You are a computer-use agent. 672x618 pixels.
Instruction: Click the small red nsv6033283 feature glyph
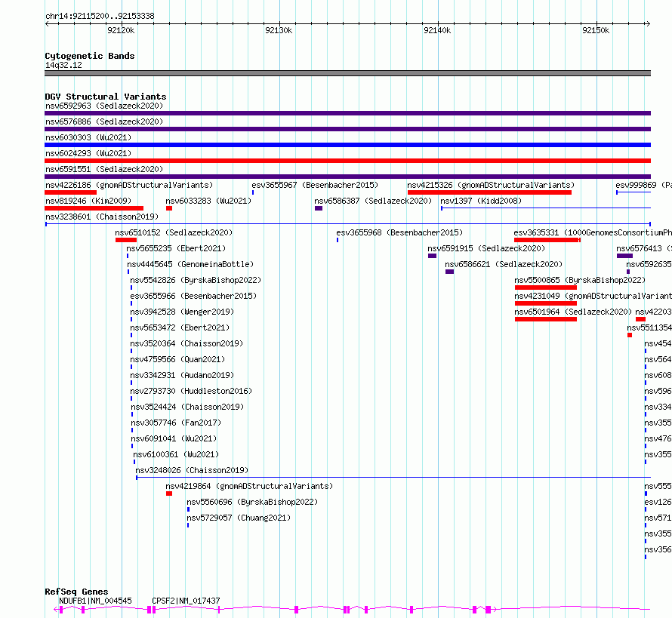[169, 208]
